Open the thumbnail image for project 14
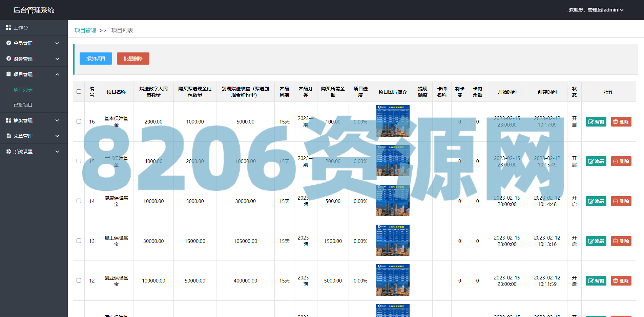The image size is (644, 317). [393, 200]
